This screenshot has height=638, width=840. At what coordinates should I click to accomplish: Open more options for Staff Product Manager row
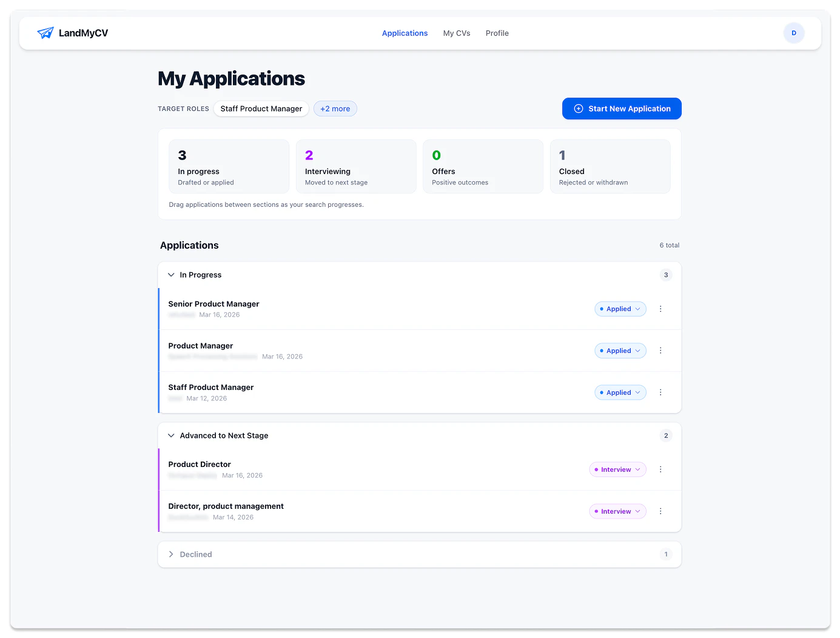point(660,392)
